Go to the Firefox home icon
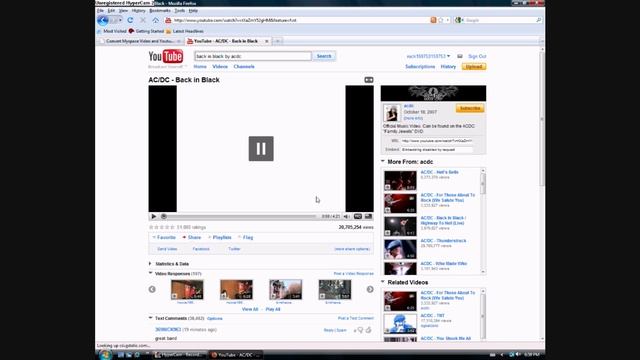This screenshot has height=360, width=640. click(x=156, y=20)
